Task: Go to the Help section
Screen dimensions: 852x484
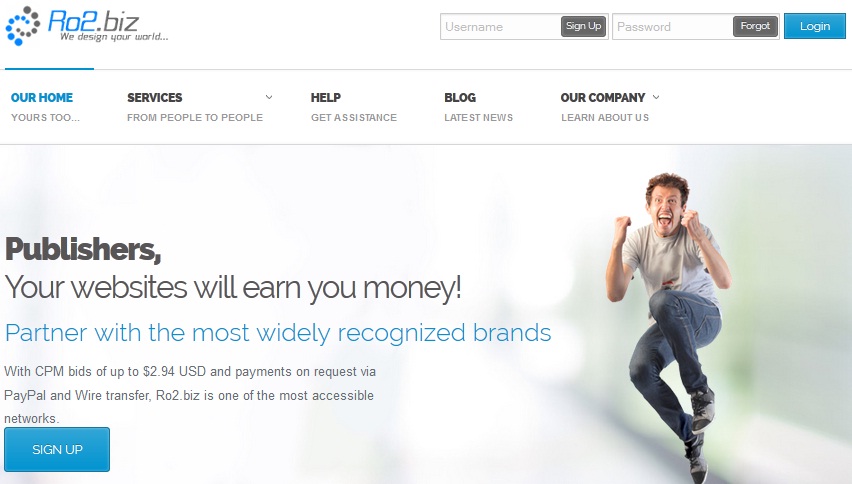Action: tap(354, 107)
